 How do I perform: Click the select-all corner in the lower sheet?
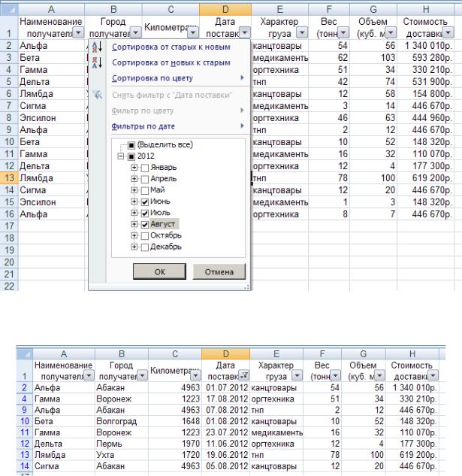click(24, 354)
